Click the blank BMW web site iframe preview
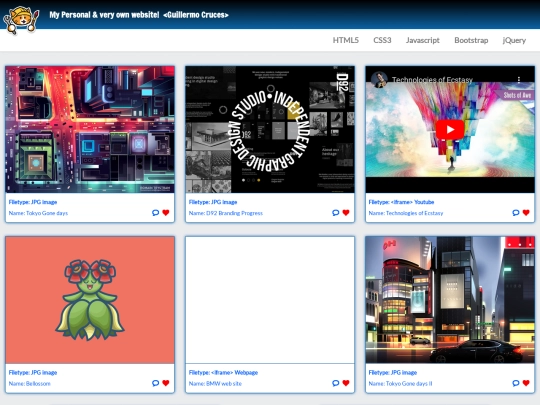The width and height of the screenshot is (540, 405). point(270,300)
